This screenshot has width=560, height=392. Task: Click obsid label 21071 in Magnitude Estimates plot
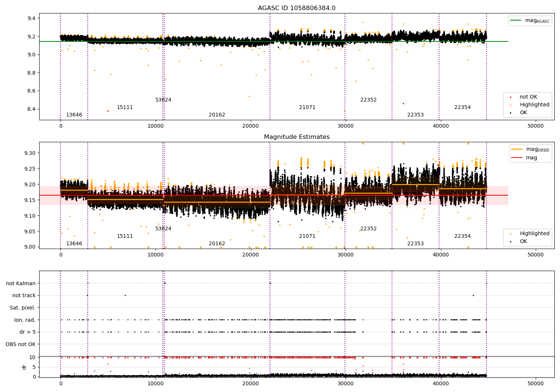(307, 236)
